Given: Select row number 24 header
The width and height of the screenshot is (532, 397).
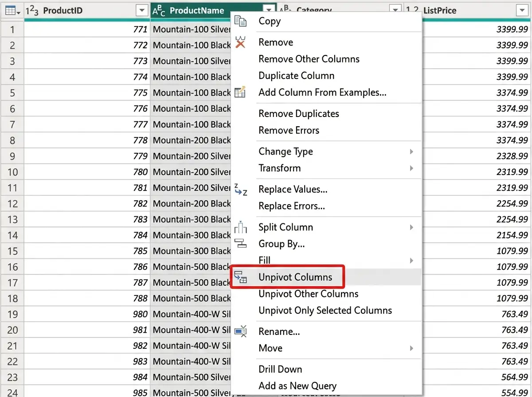Looking at the screenshot, I should tap(12, 393).
